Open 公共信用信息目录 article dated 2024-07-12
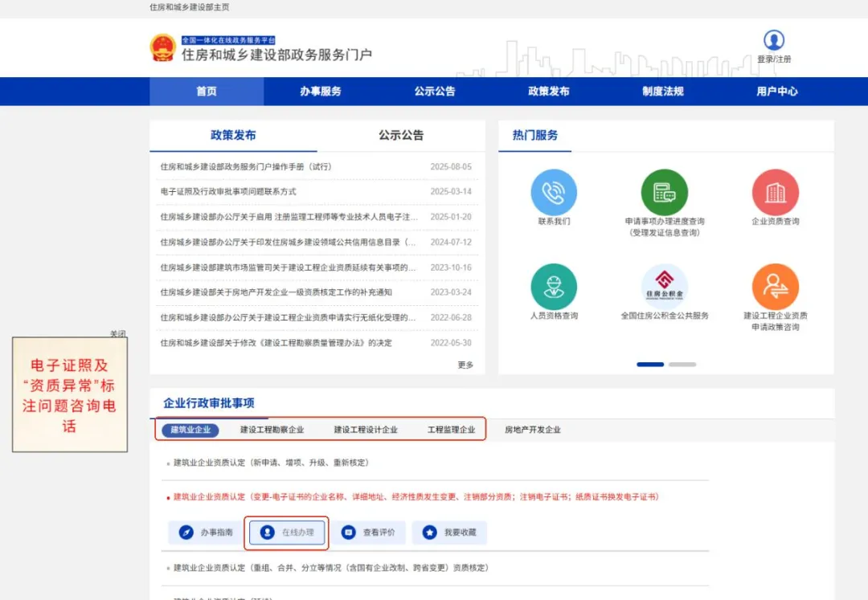The height and width of the screenshot is (600, 868). [x=288, y=243]
